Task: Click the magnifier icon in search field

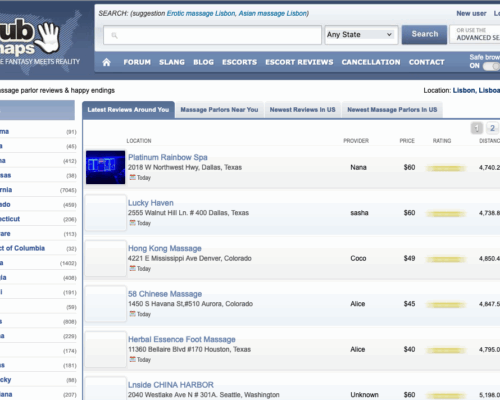Action: pyautogui.click(x=114, y=35)
